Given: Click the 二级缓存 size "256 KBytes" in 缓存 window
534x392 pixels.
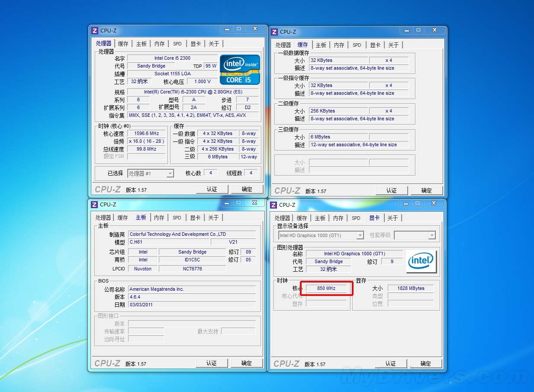Looking at the screenshot, I should 338,111.
